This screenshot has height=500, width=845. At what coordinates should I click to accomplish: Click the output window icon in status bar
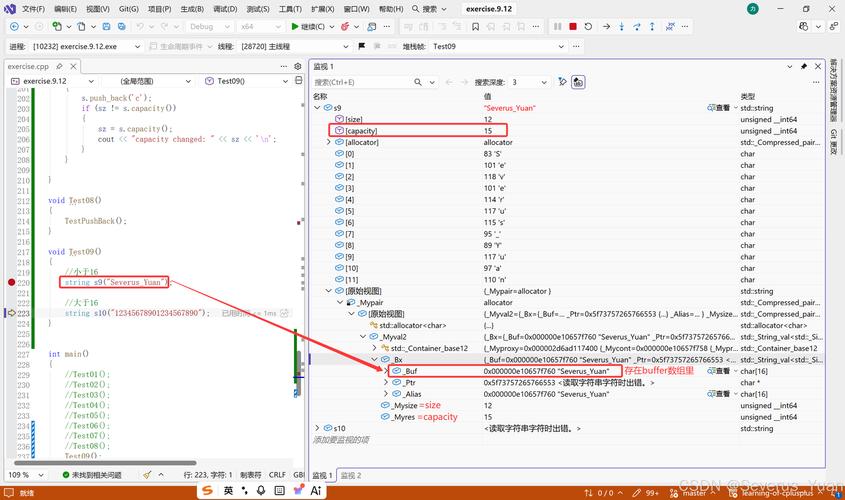pyautogui.click(x=9, y=493)
